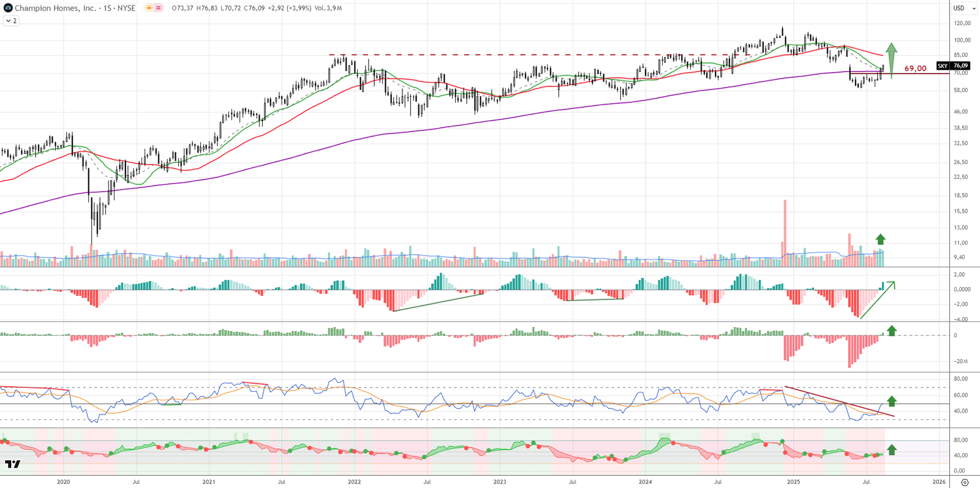The height and width of the screenshot is (488, 980).
Task: Open chart settings gear on time axis
Action: (965, 482)
